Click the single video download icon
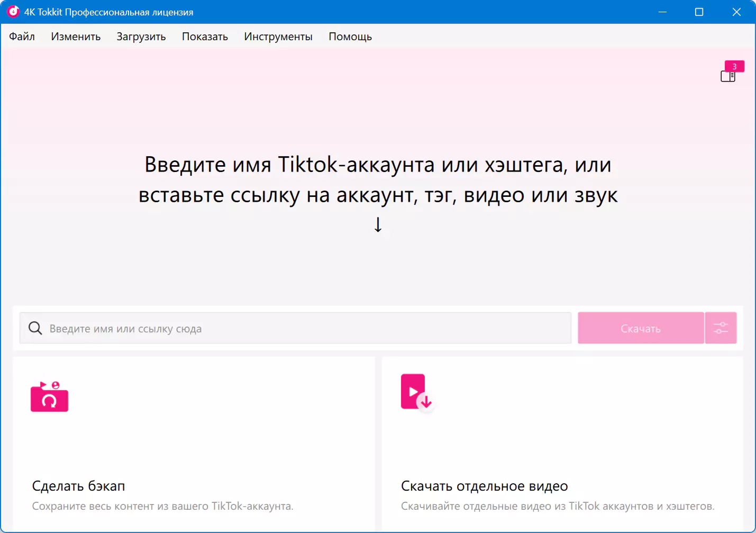The width and height of the screenshot is (756, 533). tap(417, 392)
